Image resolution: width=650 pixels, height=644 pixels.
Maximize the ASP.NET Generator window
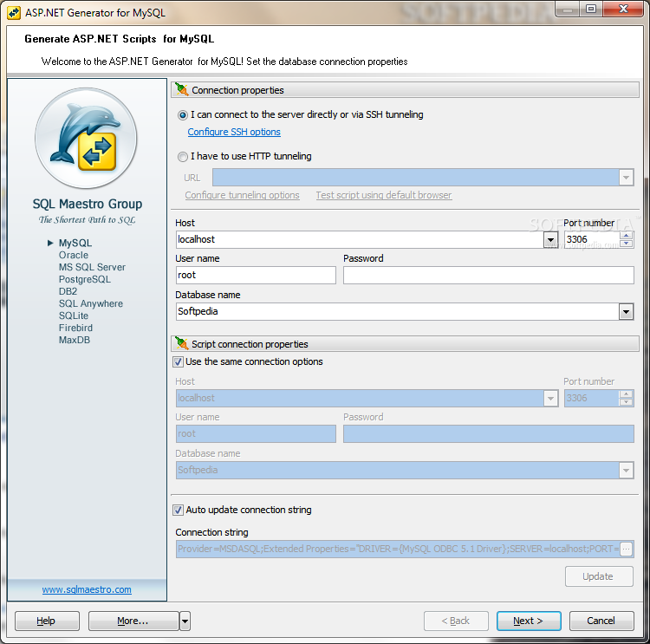[591, 10]
